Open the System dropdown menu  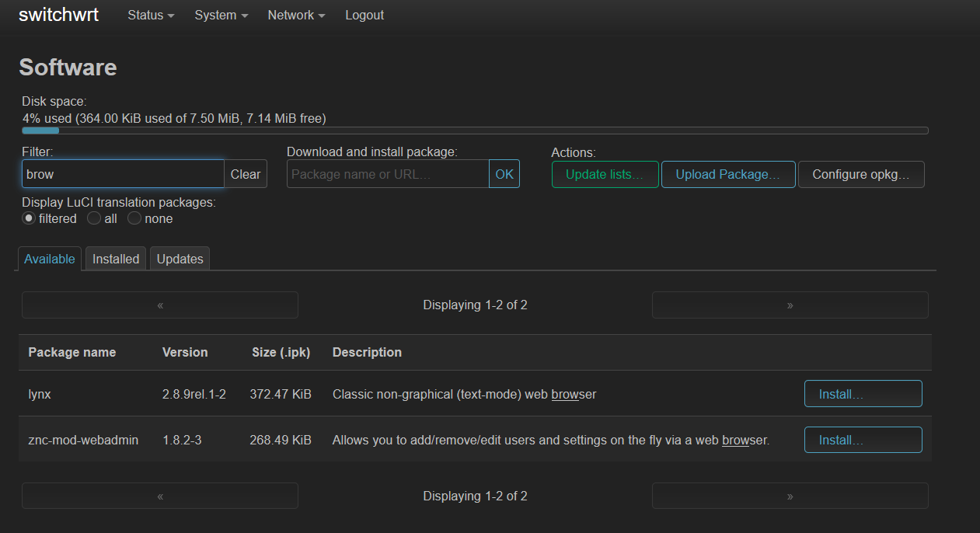tap(220, 15)
